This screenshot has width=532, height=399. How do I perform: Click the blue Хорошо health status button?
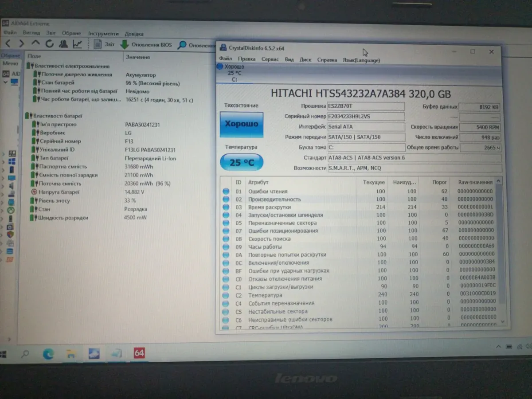coord(242,124)
